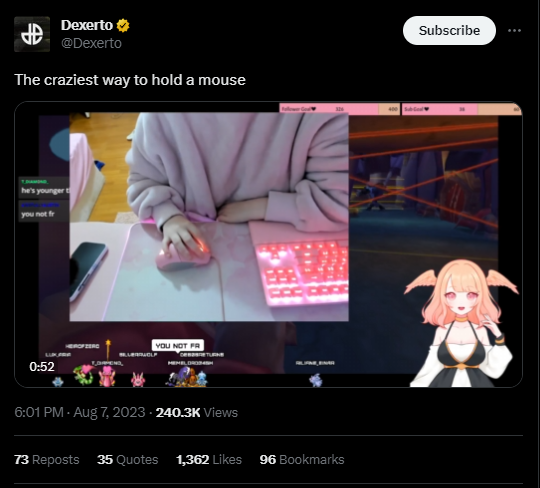
Task: Open the three-dot more options menu
Action: [x=514, y=31]
